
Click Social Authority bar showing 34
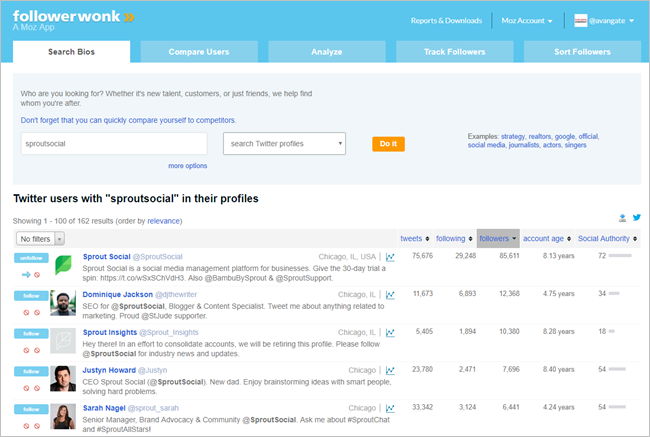614,294
